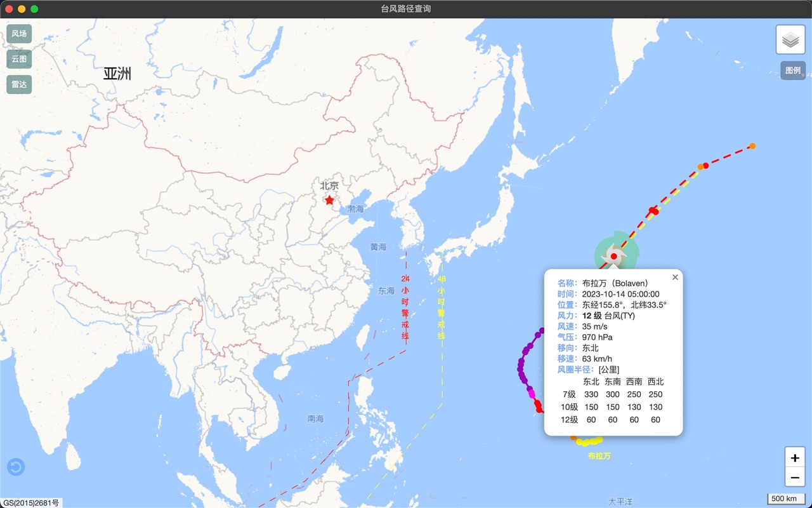The image size is (812, 508).
Task: Click the 北京 city label
Action: (x=329, y=186)
